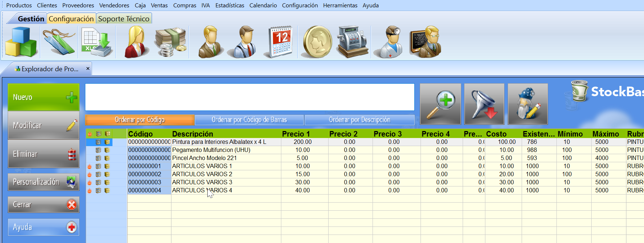Image resolution: width=644 pixels, height=243 pixels.
Task: Close the Explorador de Productos tab
Action: pyautogui.click(x=88, y=69)
